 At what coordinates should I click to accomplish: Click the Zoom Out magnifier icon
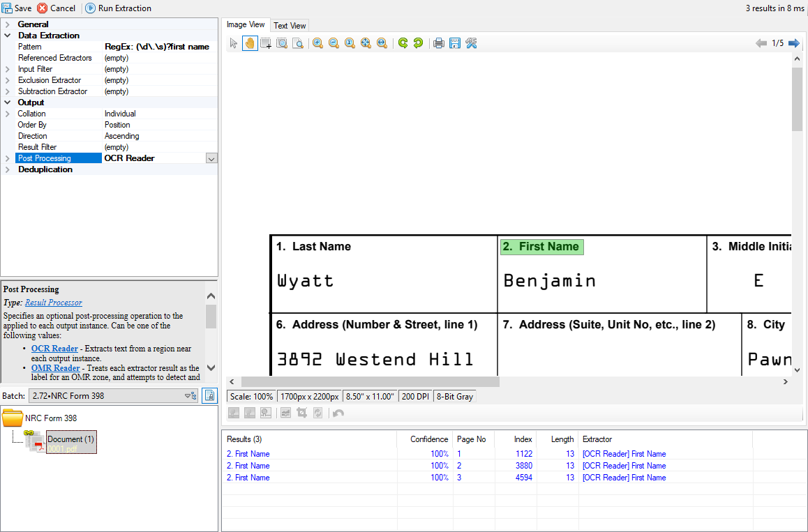pyautogui.click(x=334, y=43)
